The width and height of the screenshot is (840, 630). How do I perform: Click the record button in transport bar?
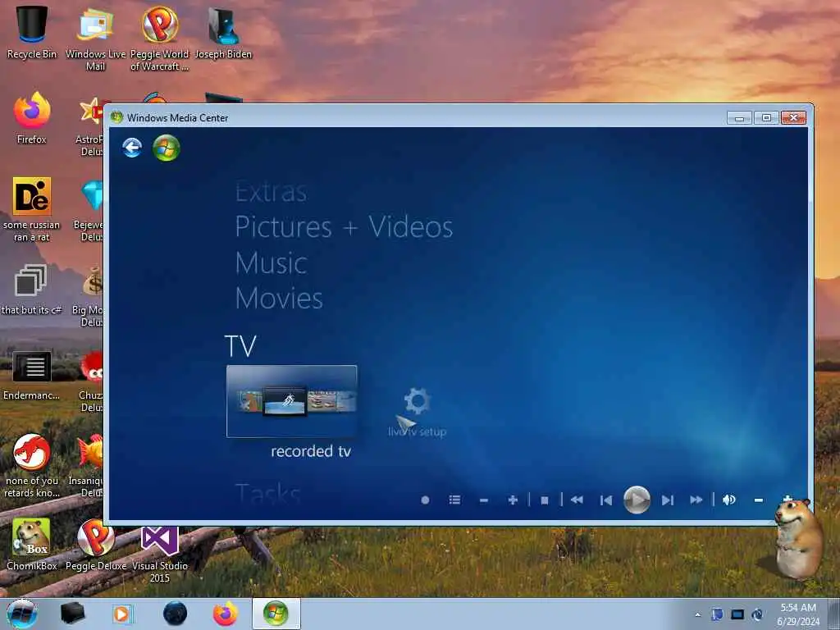426,500
